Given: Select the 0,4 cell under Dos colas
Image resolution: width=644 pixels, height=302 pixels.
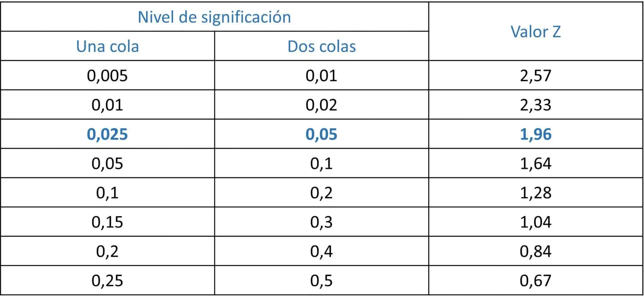Looking at the screenshot, I should pyautogui.click(x=321, y=251).
